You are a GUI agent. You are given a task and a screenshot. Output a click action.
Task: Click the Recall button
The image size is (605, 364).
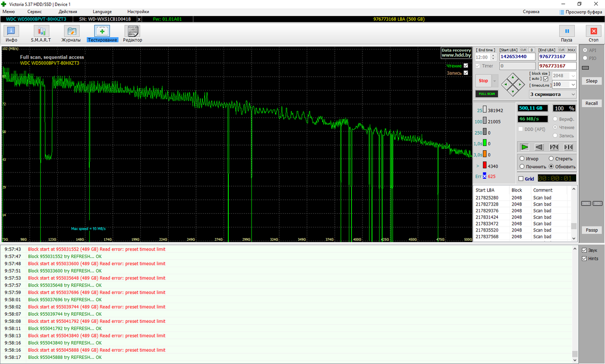pos(592,103)
